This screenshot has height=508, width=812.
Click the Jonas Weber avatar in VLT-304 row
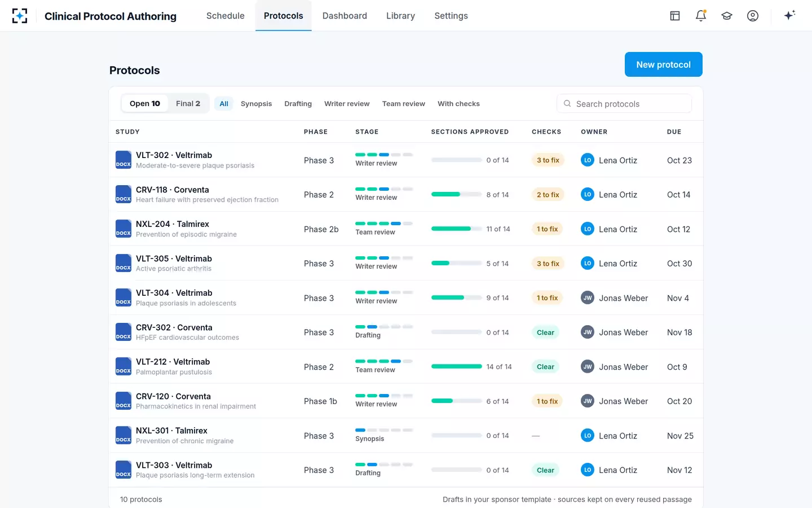pyautogui.click(x=588, y=297)
